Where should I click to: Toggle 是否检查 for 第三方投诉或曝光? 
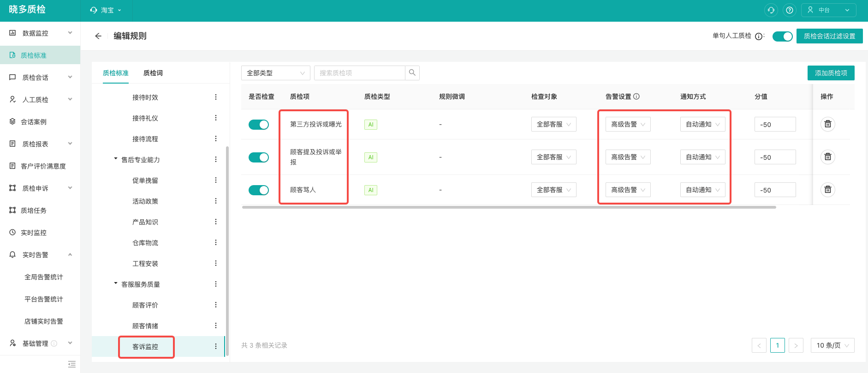pyautogui.click(x=259, y=125)
